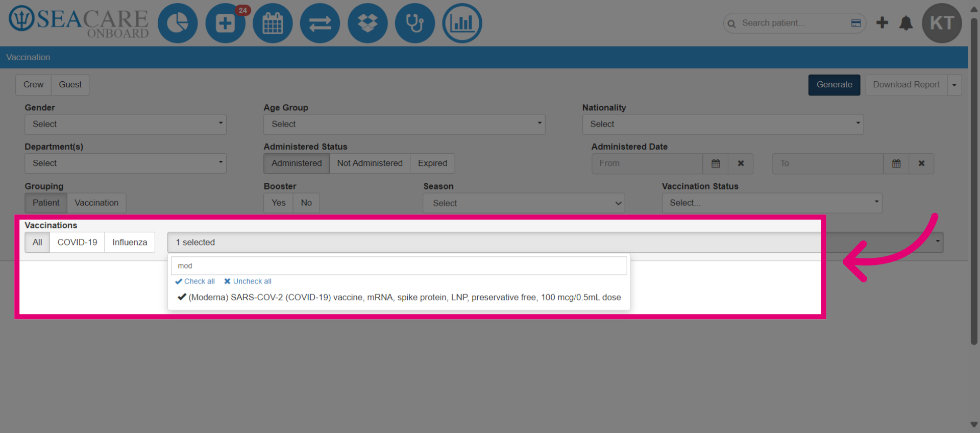Screen dimensions: 980x433
Task: Open the calendar appointments icon
Action: 273,23
